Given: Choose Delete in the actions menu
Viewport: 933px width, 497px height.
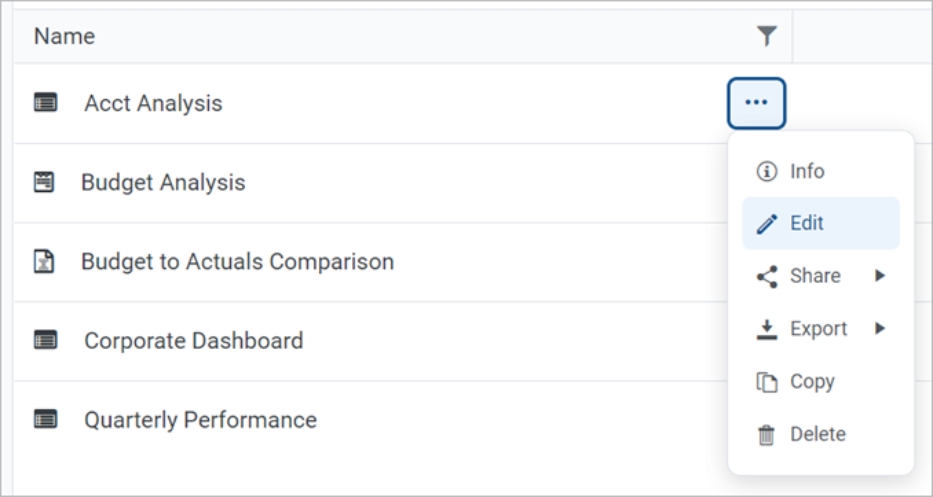Looking at the screenshot, I should pyautogui.click(x=817, y=435).
